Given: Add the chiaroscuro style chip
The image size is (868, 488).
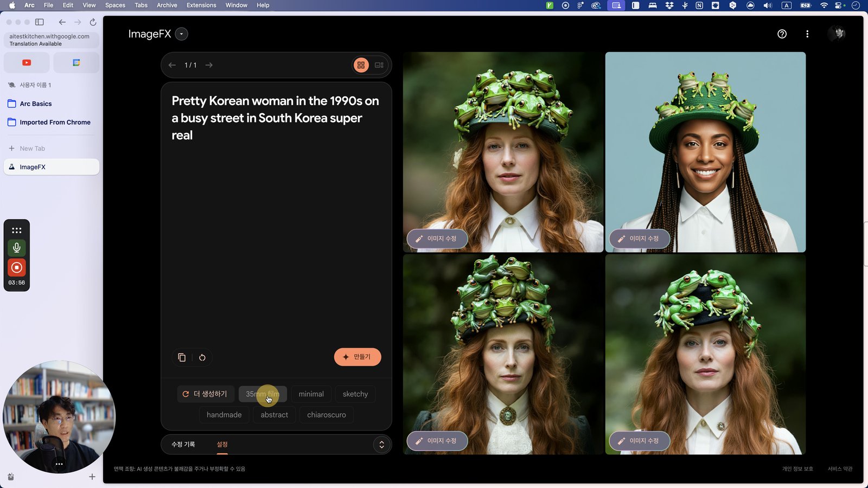Looking at the screenshot, I should pyautogui.click(x=327, y=415).
